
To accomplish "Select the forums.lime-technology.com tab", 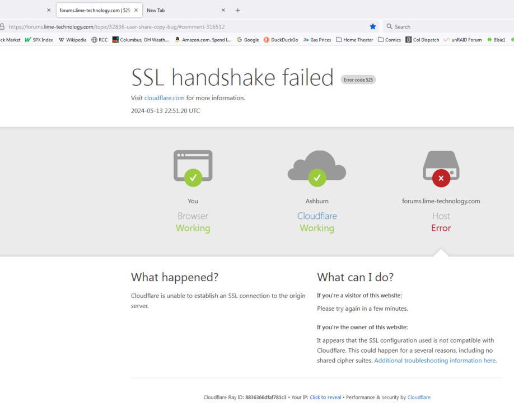I will pos(95,10).
